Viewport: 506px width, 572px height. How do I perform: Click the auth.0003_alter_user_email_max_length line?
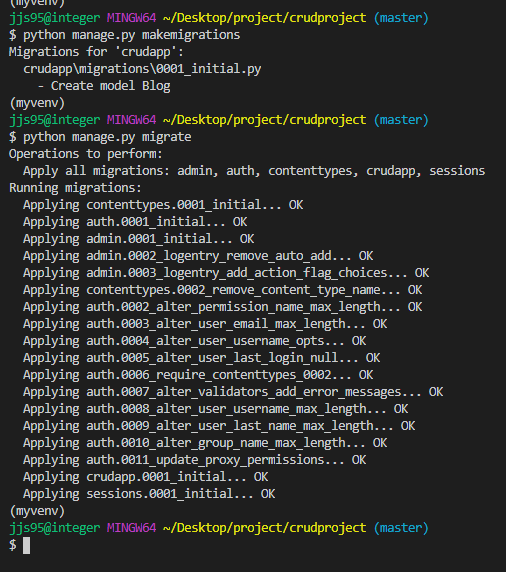click(205, 324)
